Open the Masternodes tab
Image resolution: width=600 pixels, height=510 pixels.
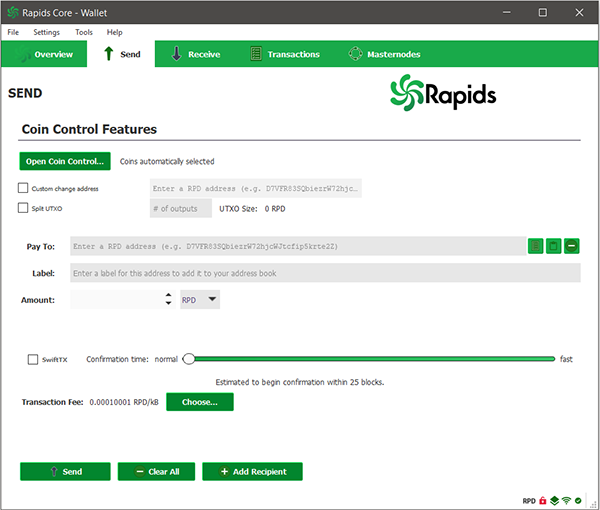point(385,54)
